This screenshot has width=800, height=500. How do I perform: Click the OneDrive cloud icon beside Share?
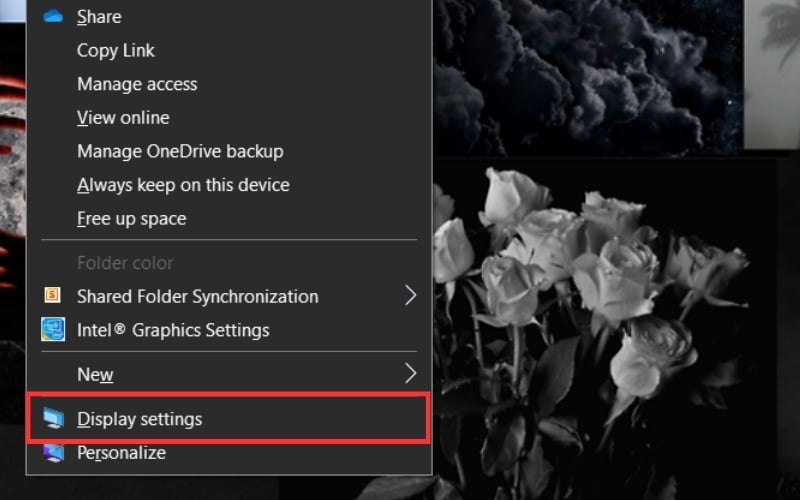point(53,16)
